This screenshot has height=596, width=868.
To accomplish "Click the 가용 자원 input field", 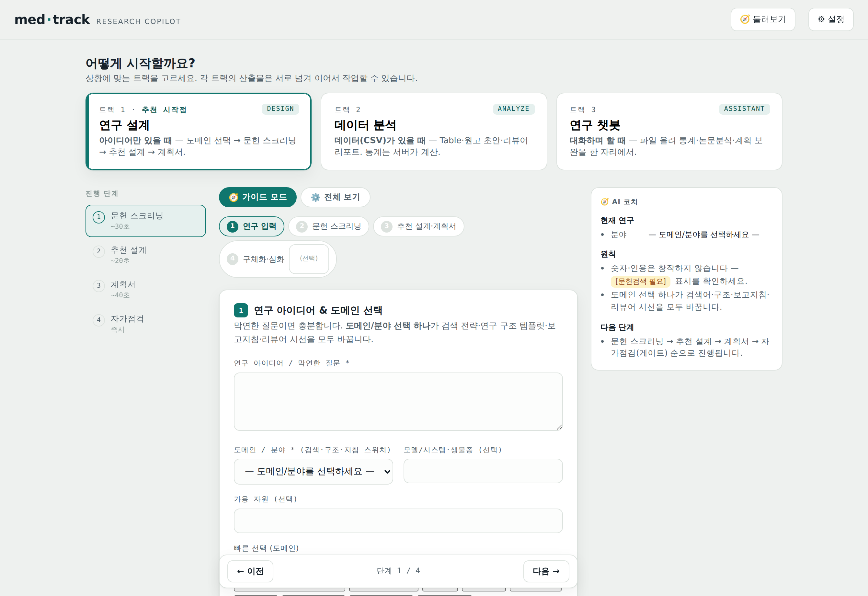I will [398, 521].
